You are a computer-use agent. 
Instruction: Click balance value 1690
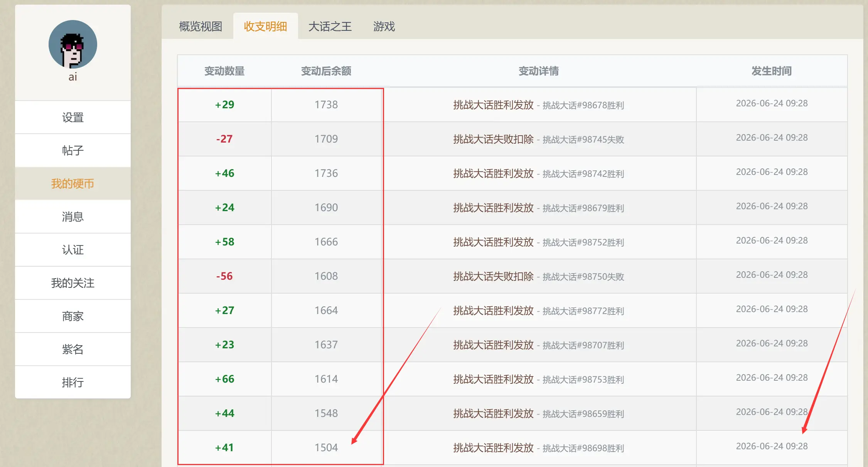click(x=326, y=207)
